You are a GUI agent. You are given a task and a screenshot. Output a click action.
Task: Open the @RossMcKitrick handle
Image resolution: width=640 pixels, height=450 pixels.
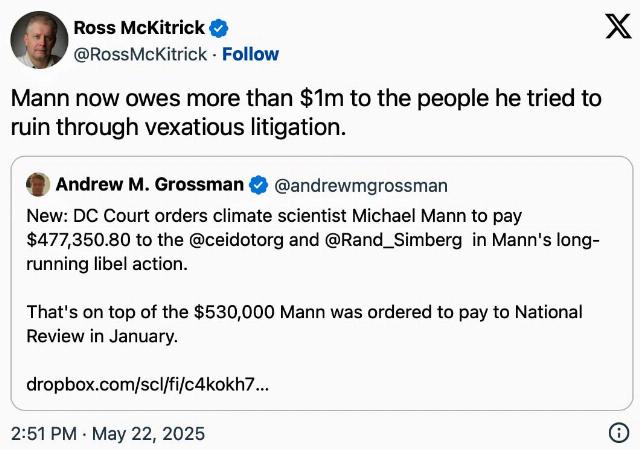pos(140,54)
